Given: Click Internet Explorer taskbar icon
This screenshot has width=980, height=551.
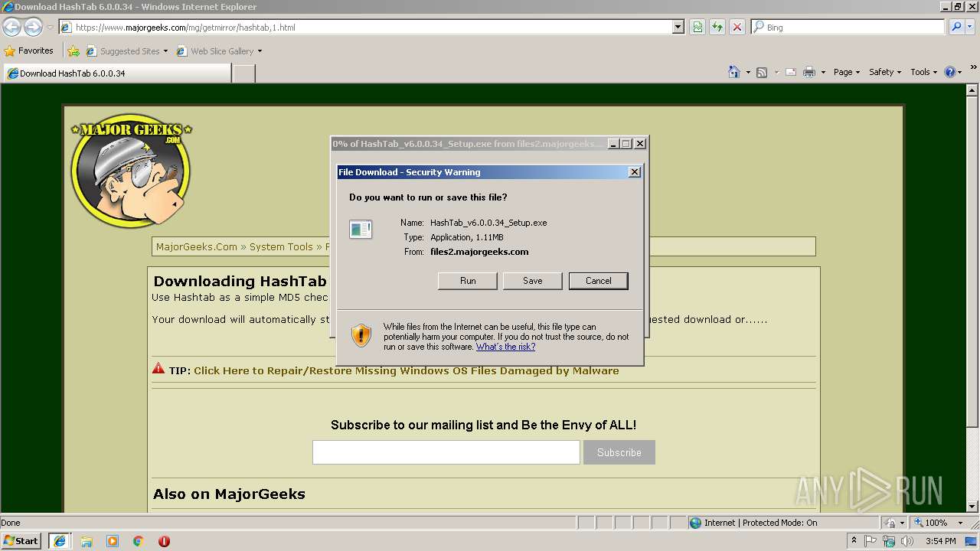Looking at the screenshot, I should tap(59, 541).
